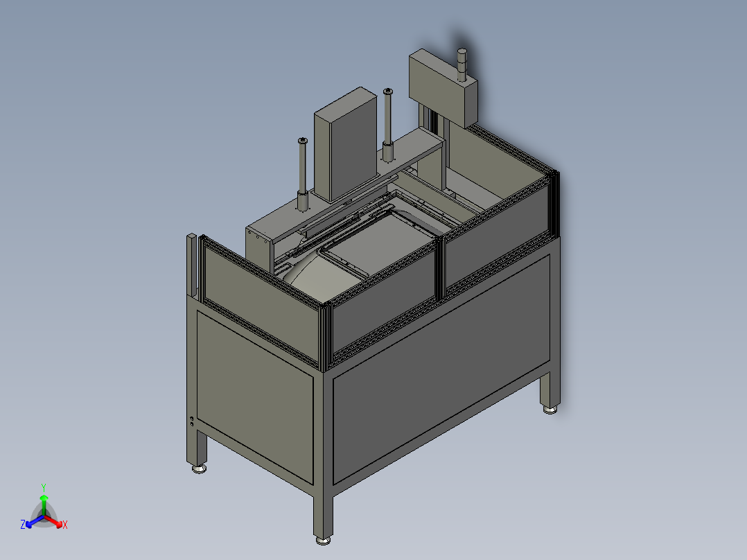Select the upper-right control box on the column
Viewport: 747px width, 560px height.
443,88
